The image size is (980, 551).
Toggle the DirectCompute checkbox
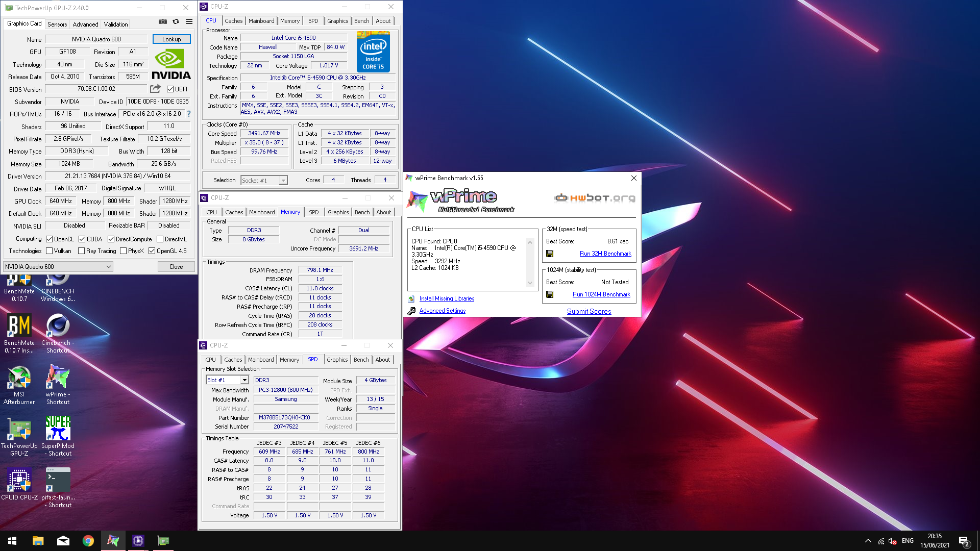(111, 239)
